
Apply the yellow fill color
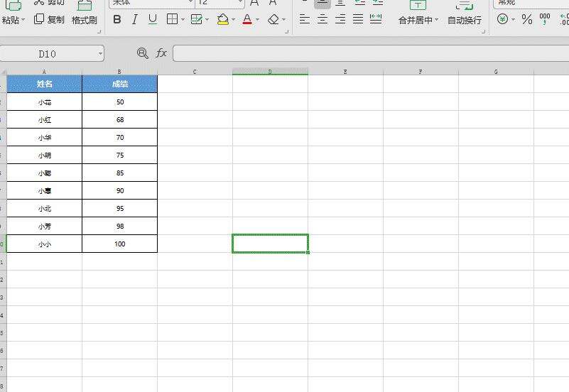pyautogui.click(x=223, y=19)
